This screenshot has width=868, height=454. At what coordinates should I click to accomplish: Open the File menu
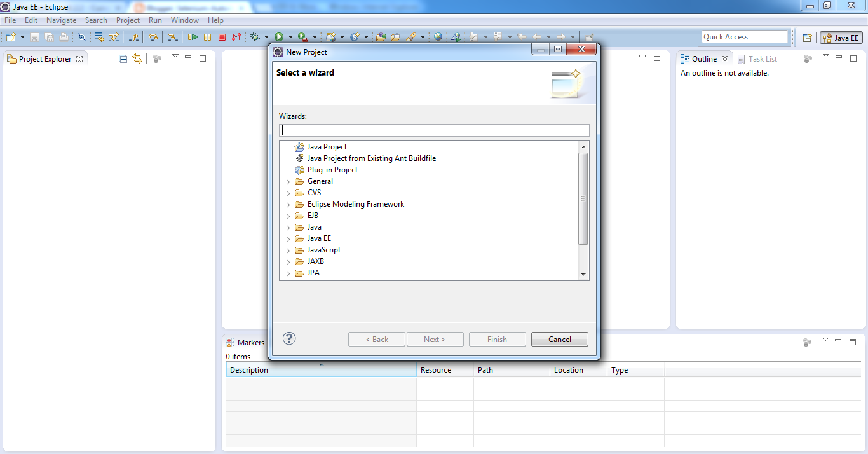10,20
